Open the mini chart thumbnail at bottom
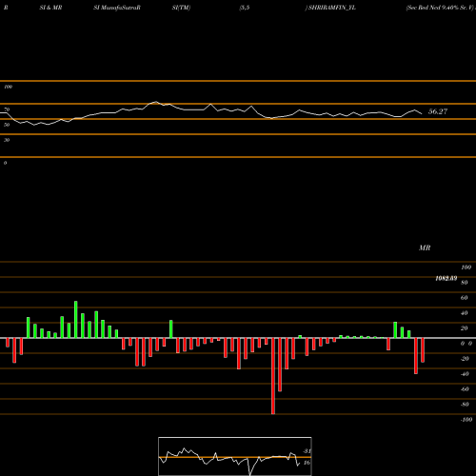The image size is (476, 476). coord(235,456)
